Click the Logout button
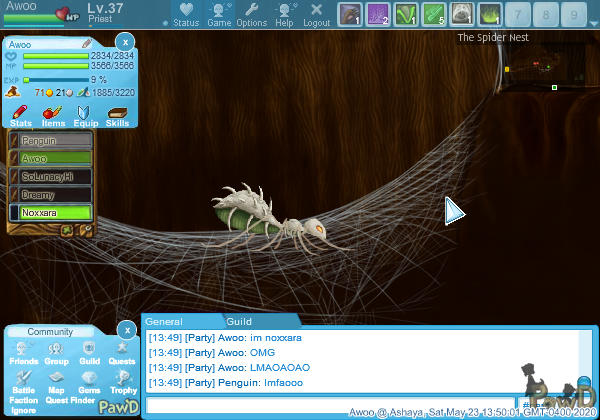The height and width of the screenshot is (420, 600). [316, 14]
